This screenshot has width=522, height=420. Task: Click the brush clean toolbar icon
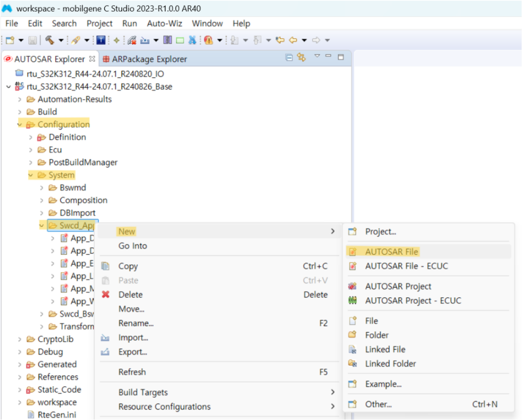[76, 40]
